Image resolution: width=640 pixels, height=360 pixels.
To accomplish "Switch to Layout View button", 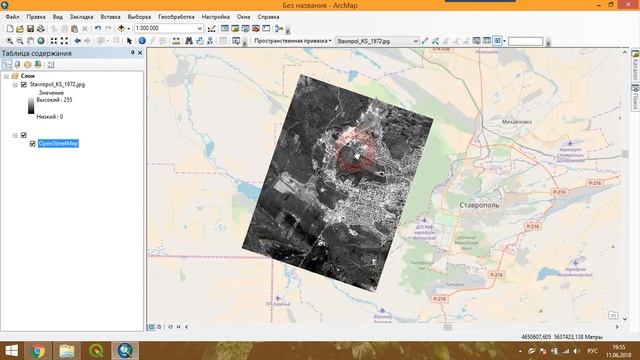I will [x=159, y=327].
